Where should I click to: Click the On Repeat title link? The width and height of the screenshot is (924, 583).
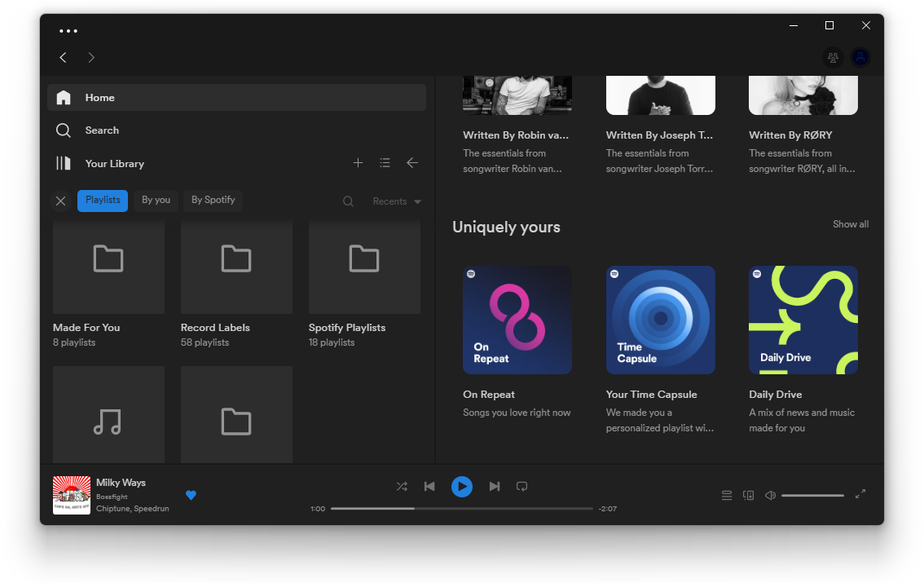click(x=489, y=395)
